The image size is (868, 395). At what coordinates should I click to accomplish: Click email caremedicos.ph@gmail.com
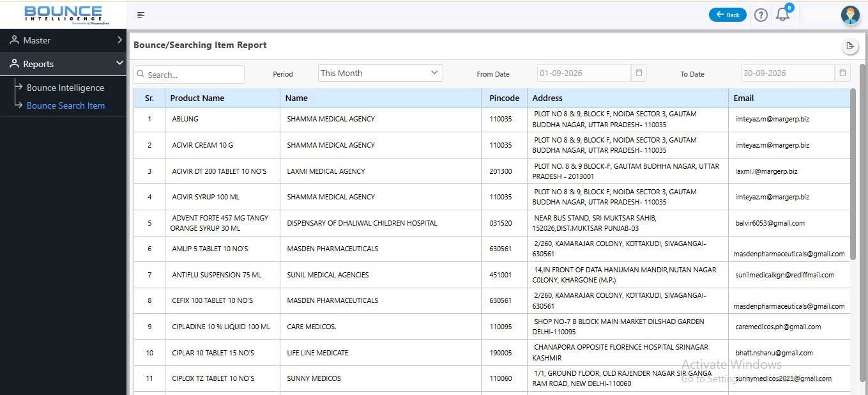click(x=778, y=327)
